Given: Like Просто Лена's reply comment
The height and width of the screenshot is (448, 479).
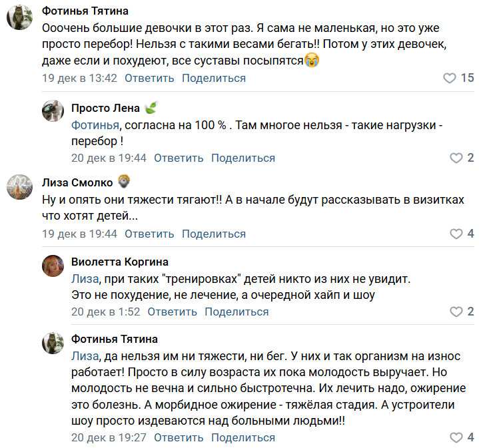Looking at the screenshot, I should [456, 158].
